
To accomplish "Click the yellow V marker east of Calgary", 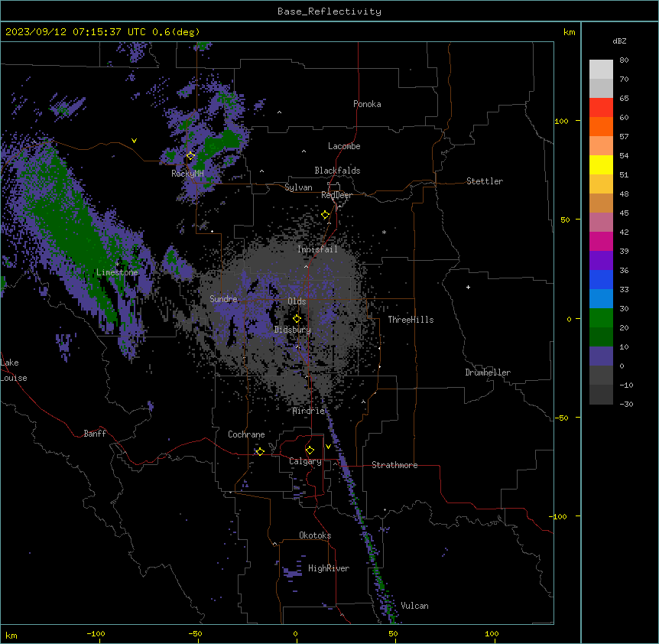I will click(328, 447).
